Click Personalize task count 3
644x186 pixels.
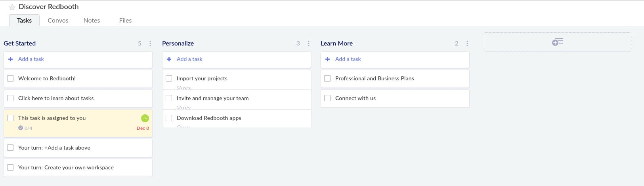coord(298,44)
